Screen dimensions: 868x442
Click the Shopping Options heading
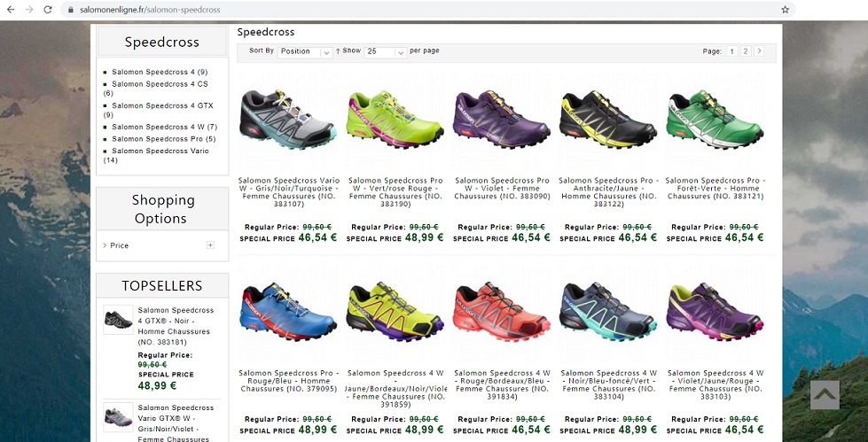(162, 209)
